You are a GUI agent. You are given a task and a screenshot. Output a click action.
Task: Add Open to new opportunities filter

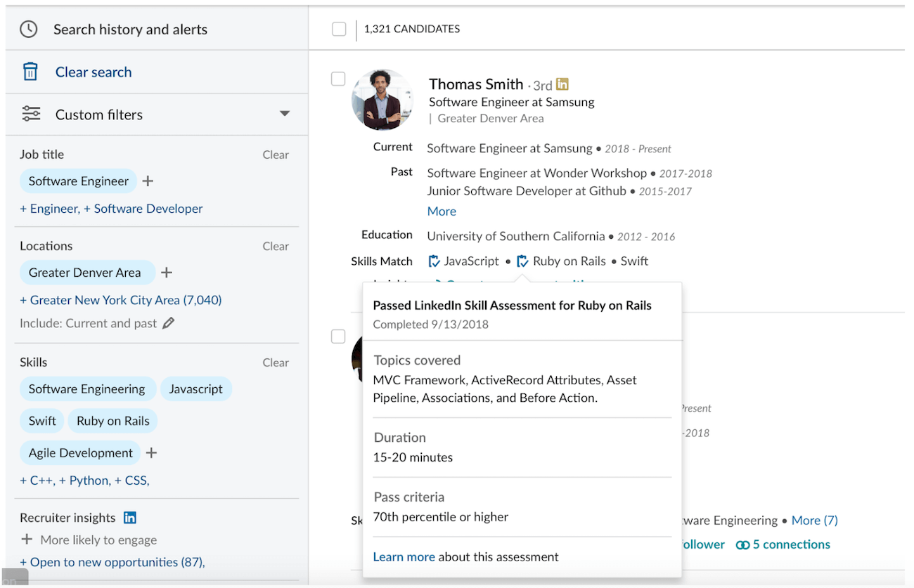pos(112,562)
